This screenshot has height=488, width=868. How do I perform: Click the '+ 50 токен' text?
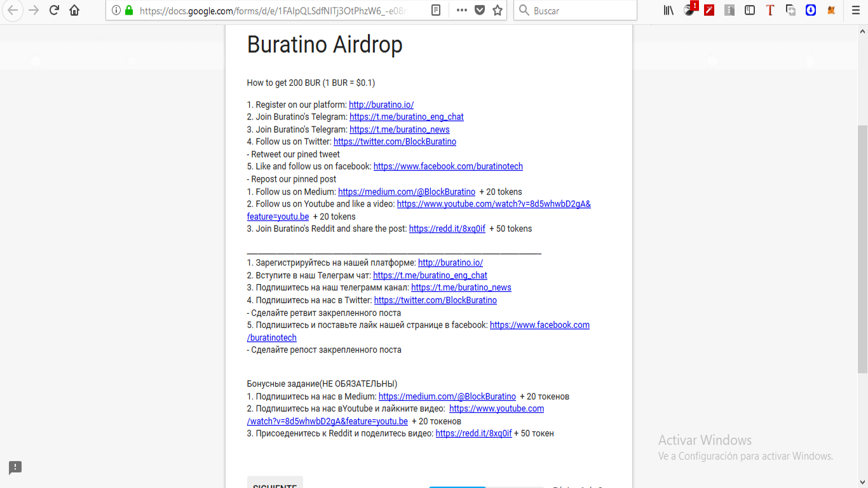click(534, 433)
